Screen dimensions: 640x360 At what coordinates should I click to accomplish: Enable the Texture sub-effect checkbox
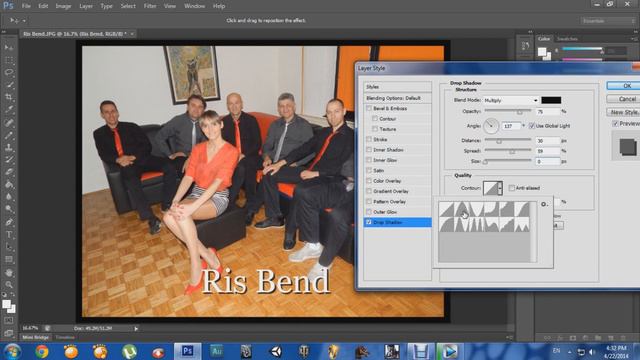[x=375, y=129]
